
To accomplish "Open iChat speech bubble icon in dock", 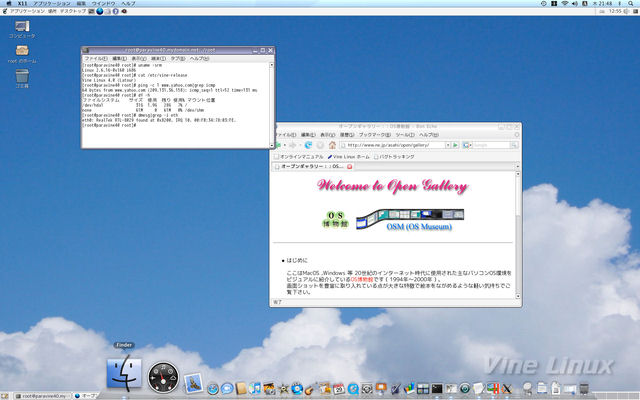I will point(227,389).
